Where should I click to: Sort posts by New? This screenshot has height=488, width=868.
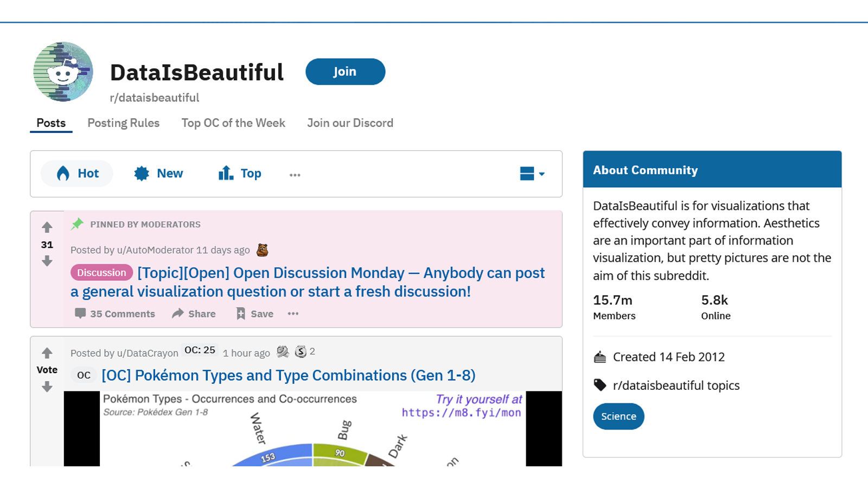click(x=158, y=174)
